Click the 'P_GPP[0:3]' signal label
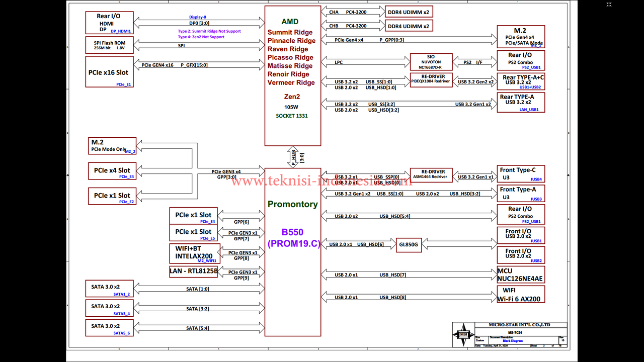The image size is (644, 362). (391, 40)
